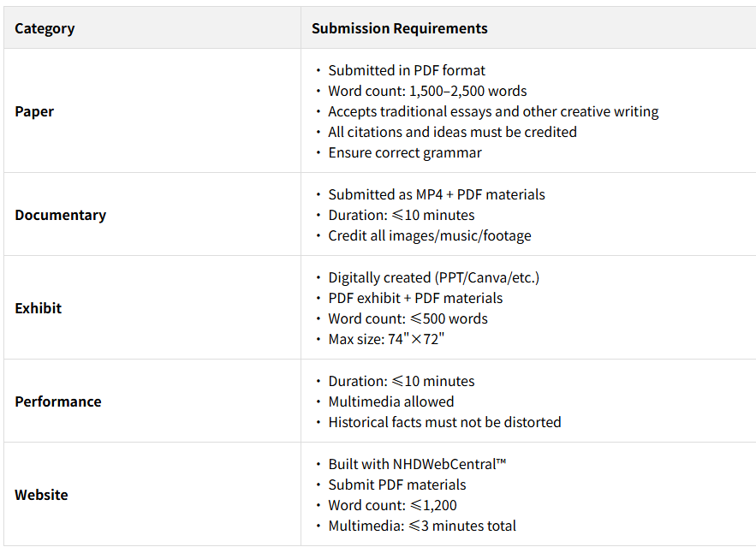Click the 'Built with NHDWebCentral' line
This screenshot has width=756, height=553.
(x=417, y=464)
